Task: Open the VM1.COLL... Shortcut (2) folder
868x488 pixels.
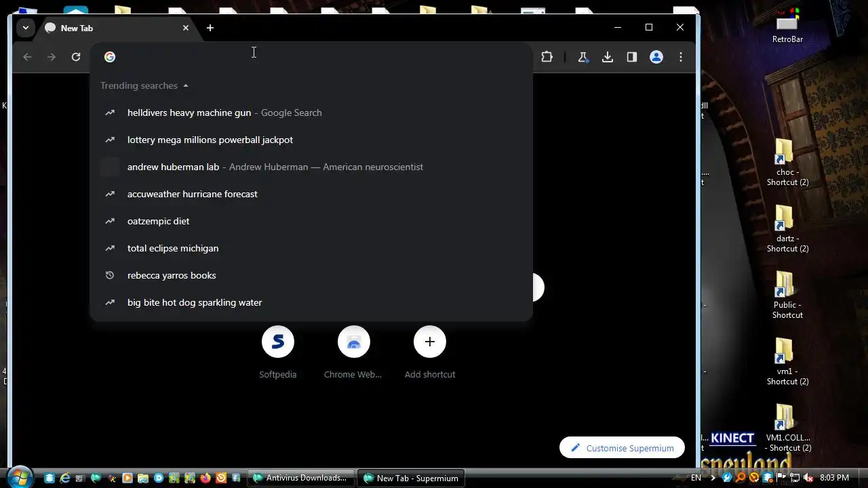Action: (787, 428)
